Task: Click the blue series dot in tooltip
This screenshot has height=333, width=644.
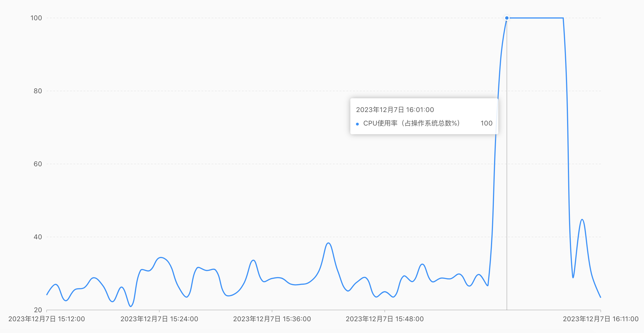Action: click(357, 124)
